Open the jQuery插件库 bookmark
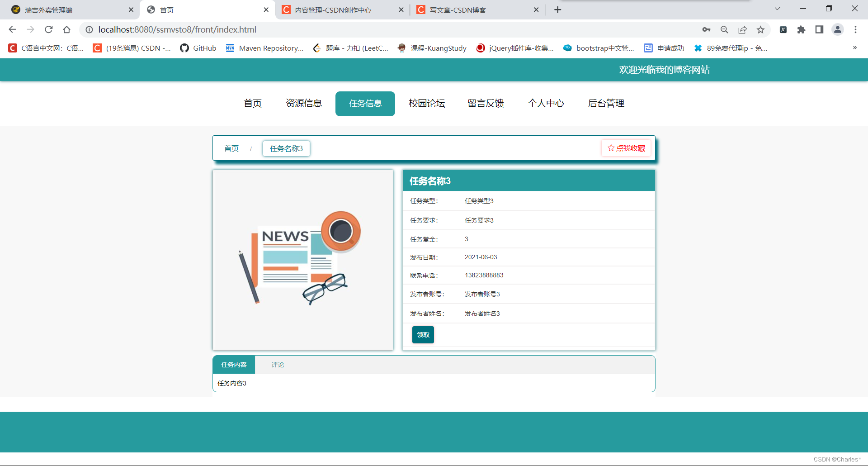This screenshot has width=868, height=466. pos(515,48)
